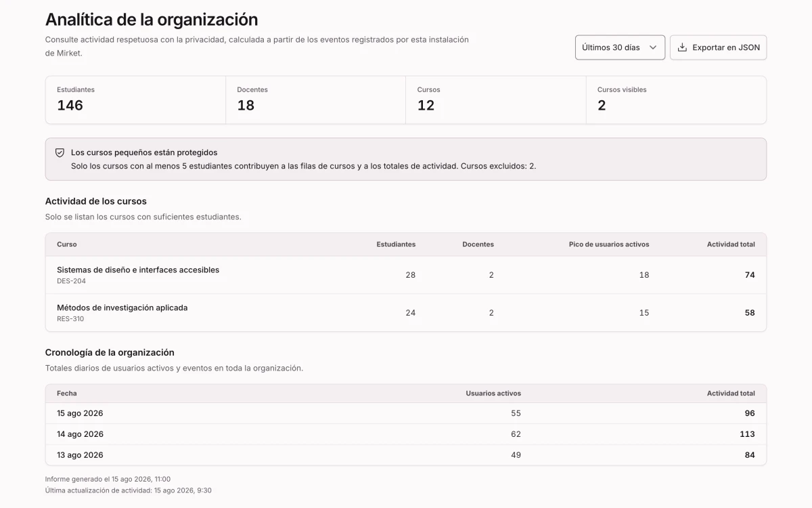
Task: Click the course code RES-310
Action: point(70,319)
